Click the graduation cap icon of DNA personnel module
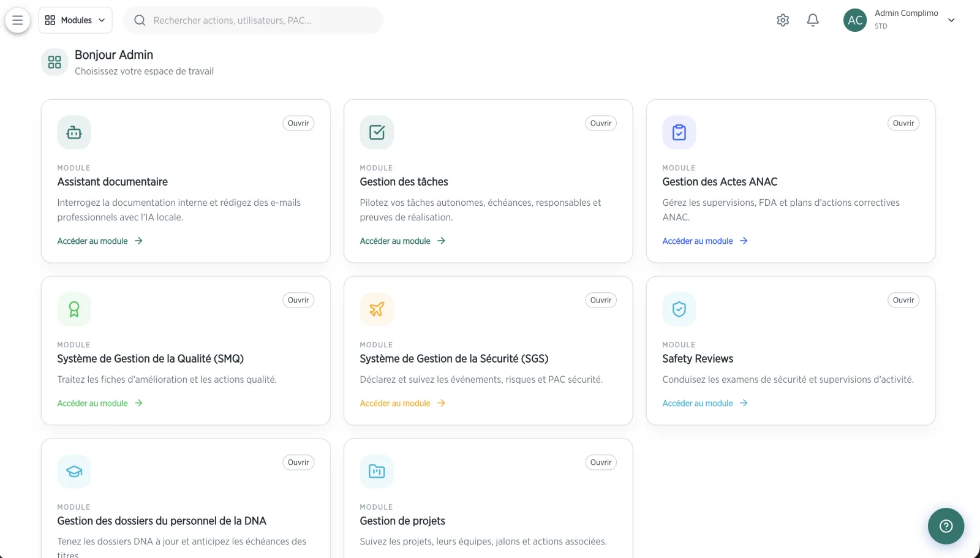This screenshot has width=980, height=558. (x=74, y=472)
